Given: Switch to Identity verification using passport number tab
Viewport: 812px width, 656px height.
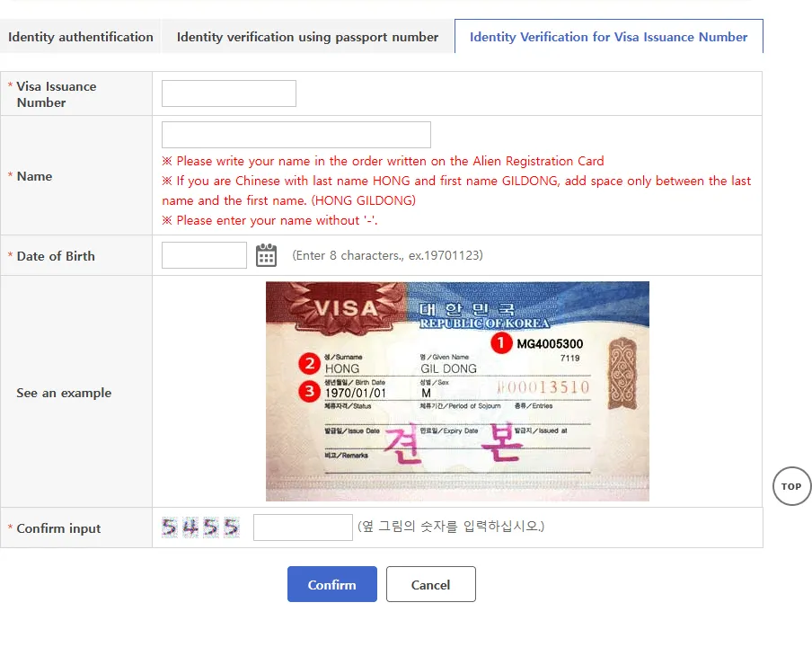Looking at the screenshot, I should tap(307, 37).
